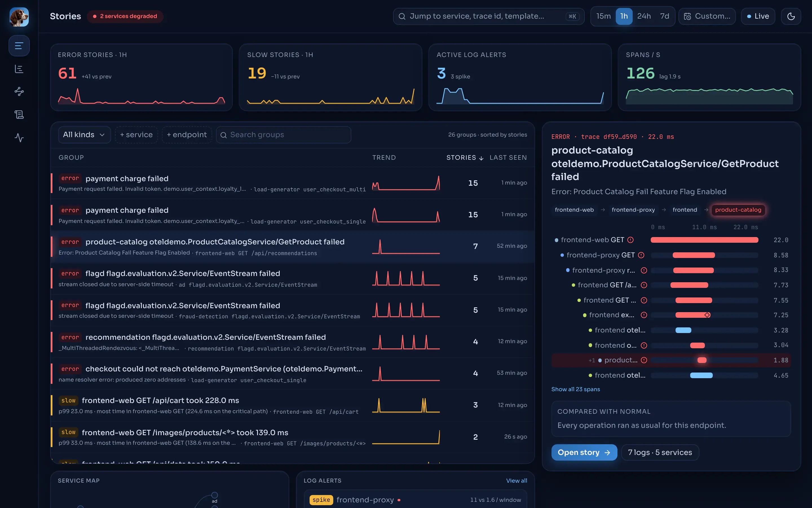The height and width of the screenshot is (508, 812).
Task: Open the Open story button
Action: coord(584,452)
